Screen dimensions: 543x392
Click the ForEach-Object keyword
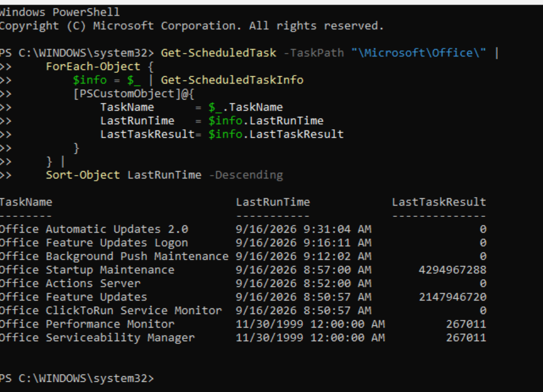tap(93, 67)
